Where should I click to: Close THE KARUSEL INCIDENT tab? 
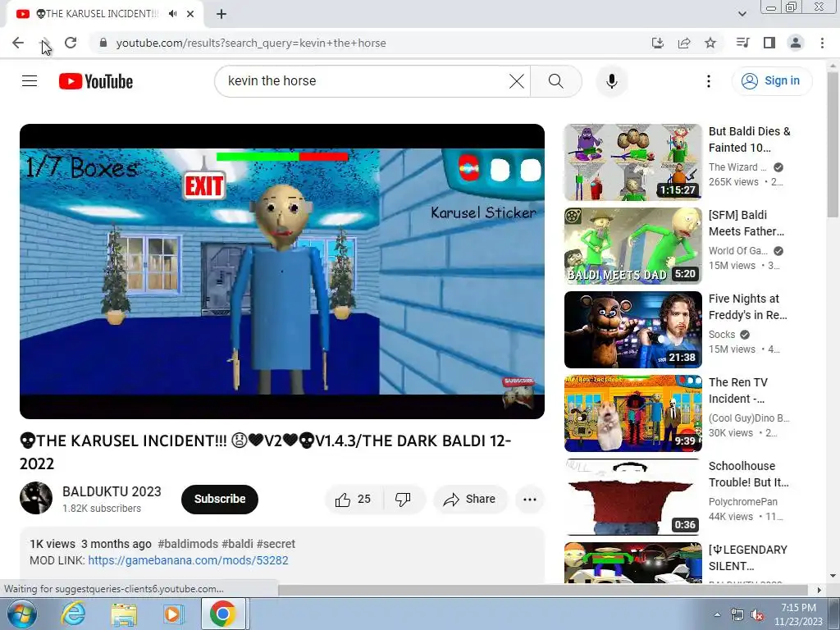click(x=190, y=14)
